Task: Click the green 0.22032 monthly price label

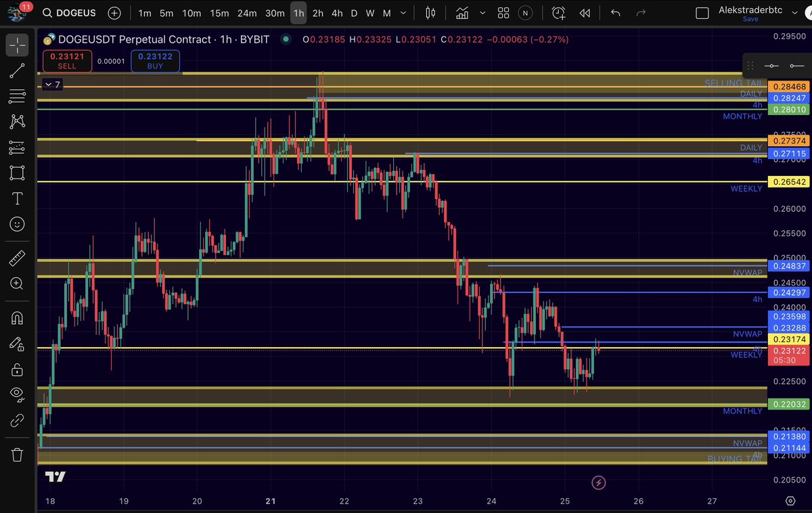Action: [x=788, y=404]
